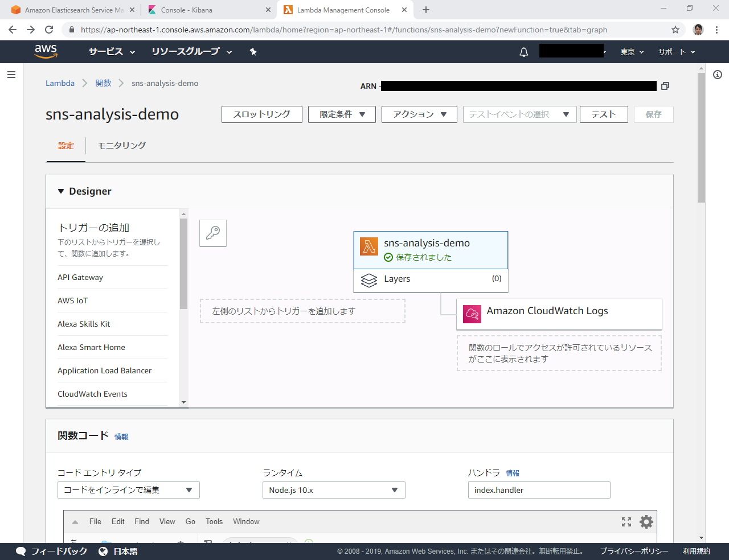Screen dimensions: 729x560
Task: Click the AWS logo home icon
Action: [46, 51]
